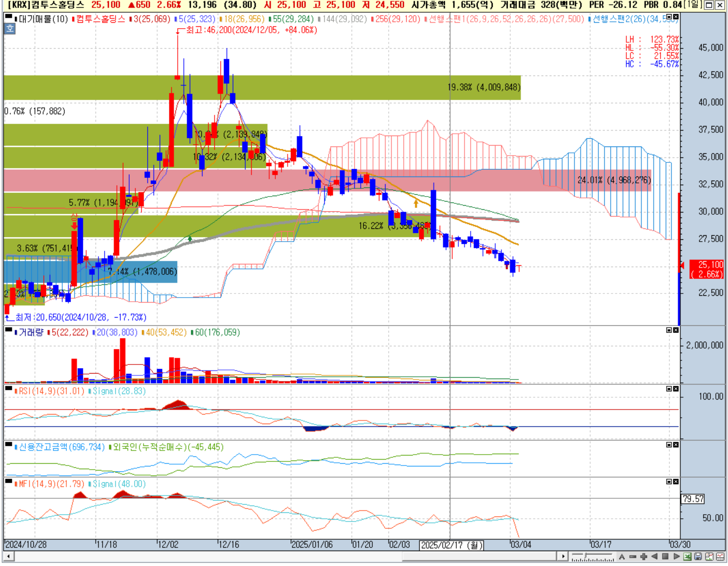Click the 'A' auto-scale icon in bottom toolbar

point(621,556)
